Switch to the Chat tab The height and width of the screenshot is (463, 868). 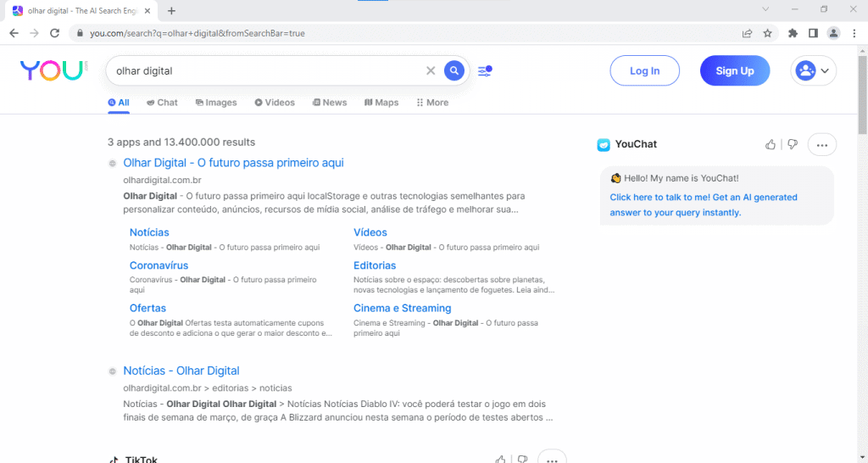click(162, 103)
